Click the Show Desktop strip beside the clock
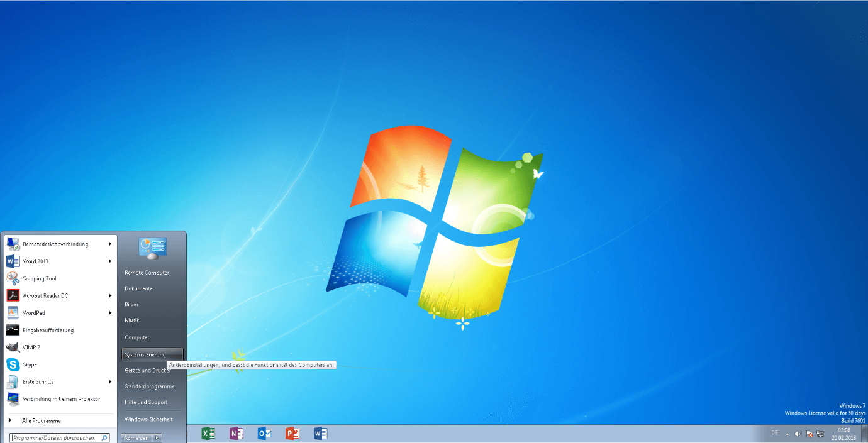 coord(864,434)
